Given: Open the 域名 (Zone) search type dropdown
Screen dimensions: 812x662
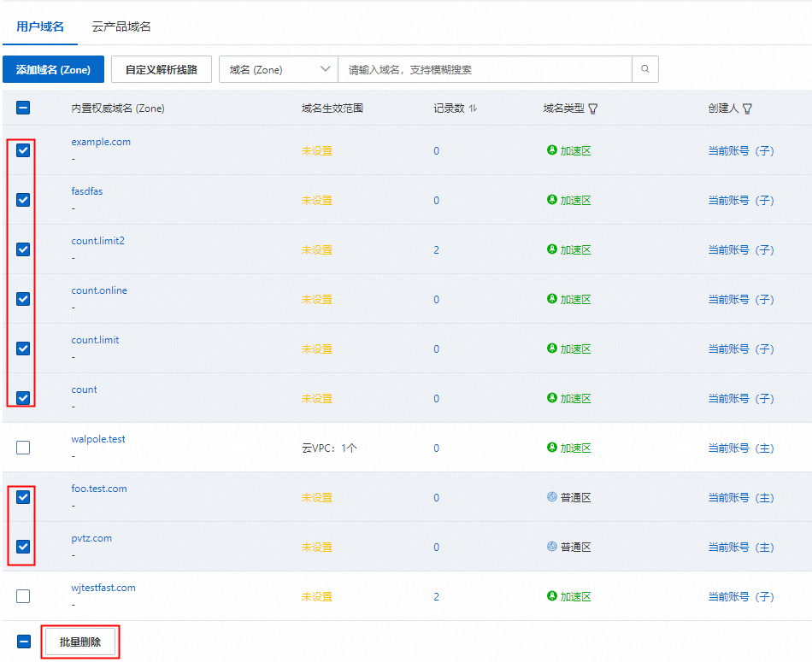Looking at the screenshot, I should pos(279,69).
